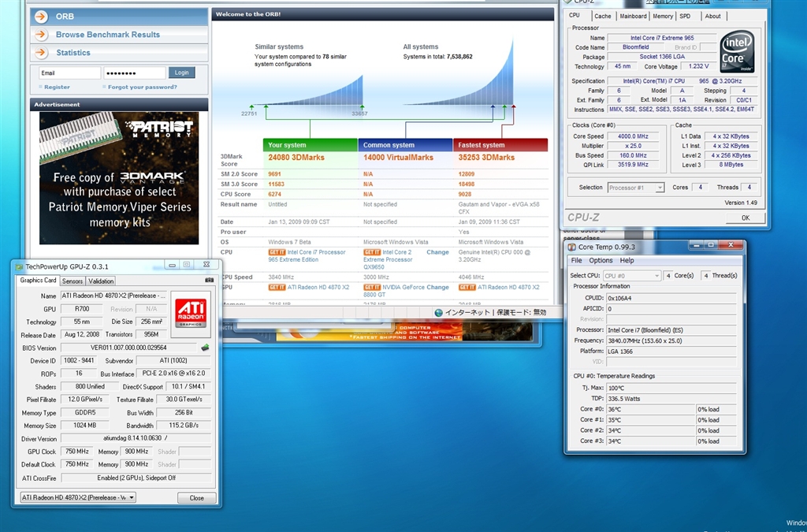The width and height of the screenshot is (807, 532).
Task: Open the File menu in Core Temp
Action: [x=576, y=260]
